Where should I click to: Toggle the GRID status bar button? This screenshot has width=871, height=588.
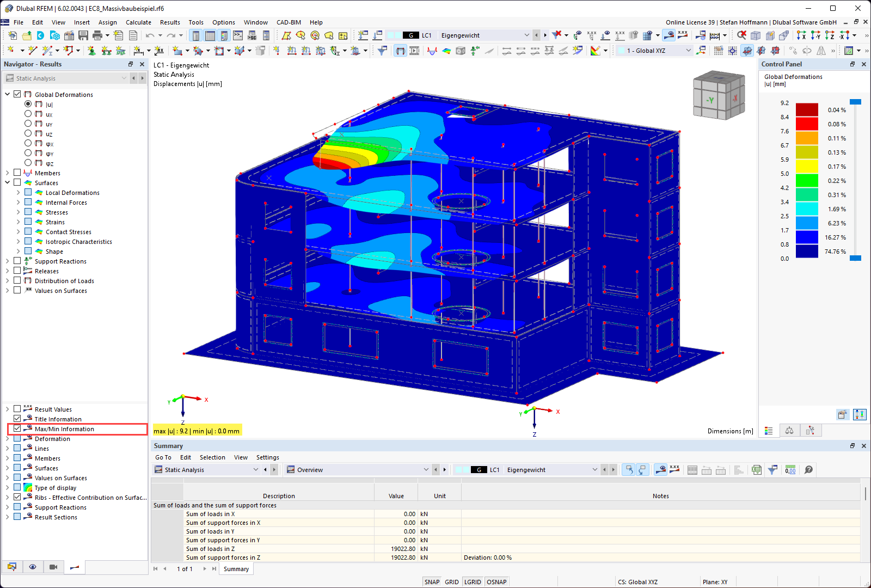452,582
